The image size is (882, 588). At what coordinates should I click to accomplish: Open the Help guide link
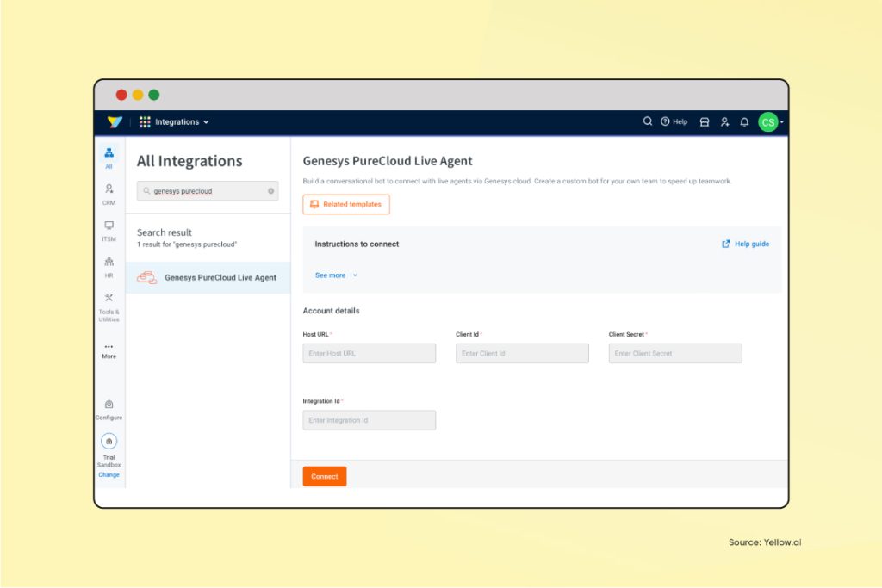(x=751, y=244)
